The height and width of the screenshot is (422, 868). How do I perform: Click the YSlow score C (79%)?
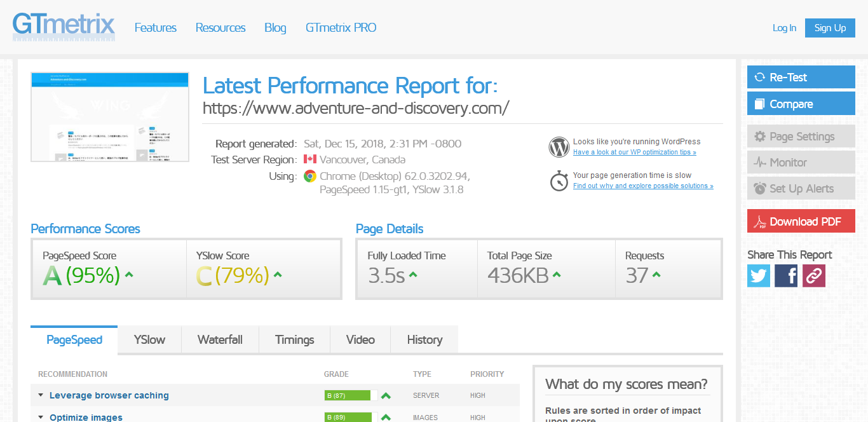[x=233, y=276]
